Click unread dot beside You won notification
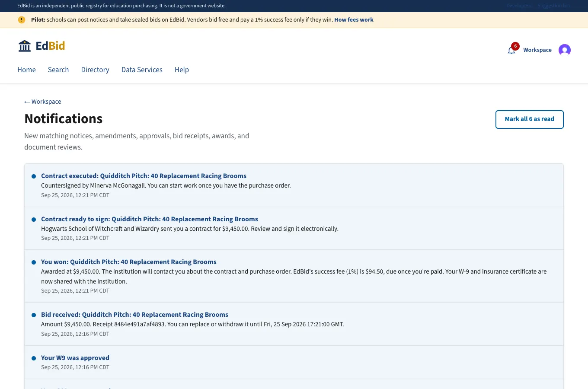588x389 pixels. click(34, 262)
